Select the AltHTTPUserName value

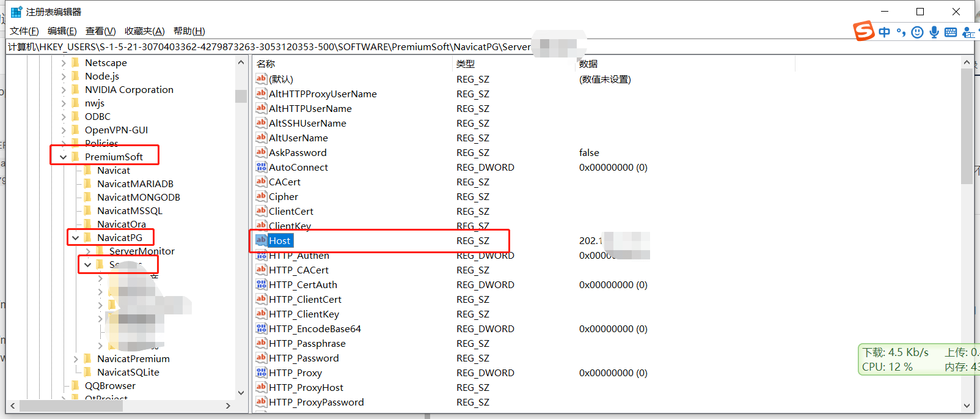pos(310,108)
